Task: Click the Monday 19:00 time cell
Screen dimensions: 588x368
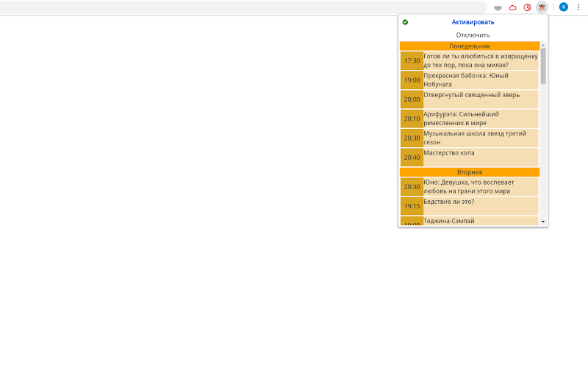Action: click(x=412, y=80)
